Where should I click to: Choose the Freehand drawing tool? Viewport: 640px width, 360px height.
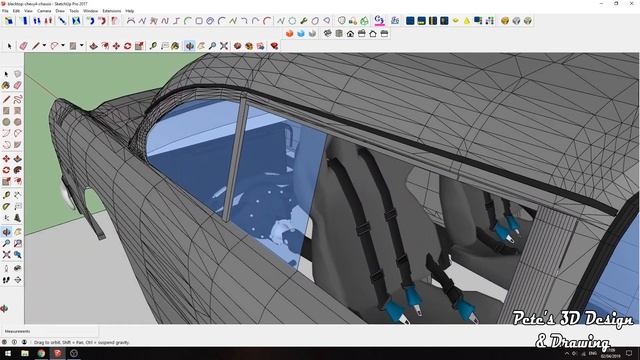(18, 99)
